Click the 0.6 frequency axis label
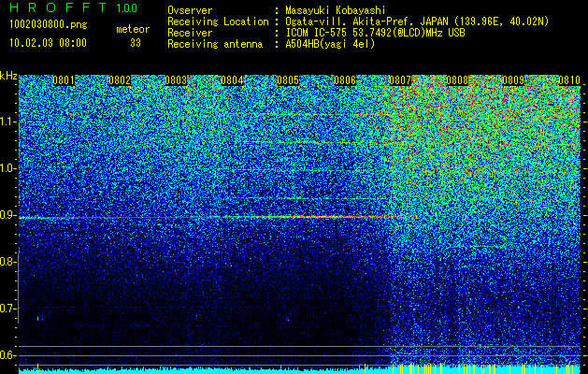Viewport: 588px width, 374px height. point(8,355)
